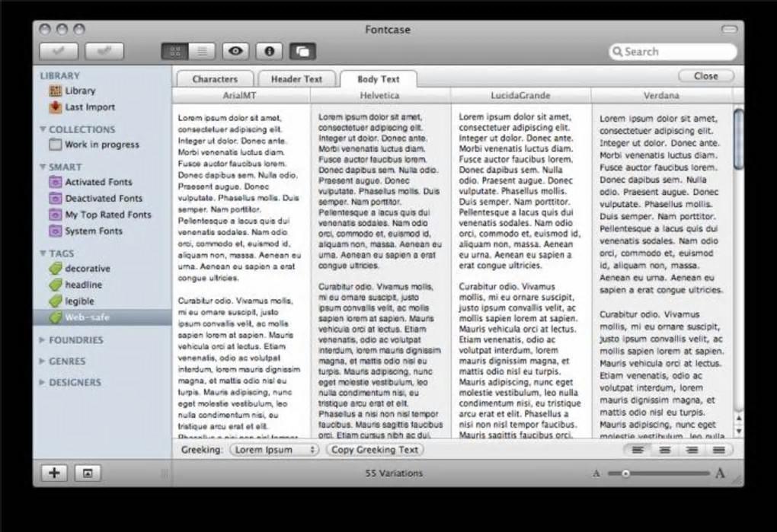
Task: Click the LucidaGrande column header
Action: point(521,95)
